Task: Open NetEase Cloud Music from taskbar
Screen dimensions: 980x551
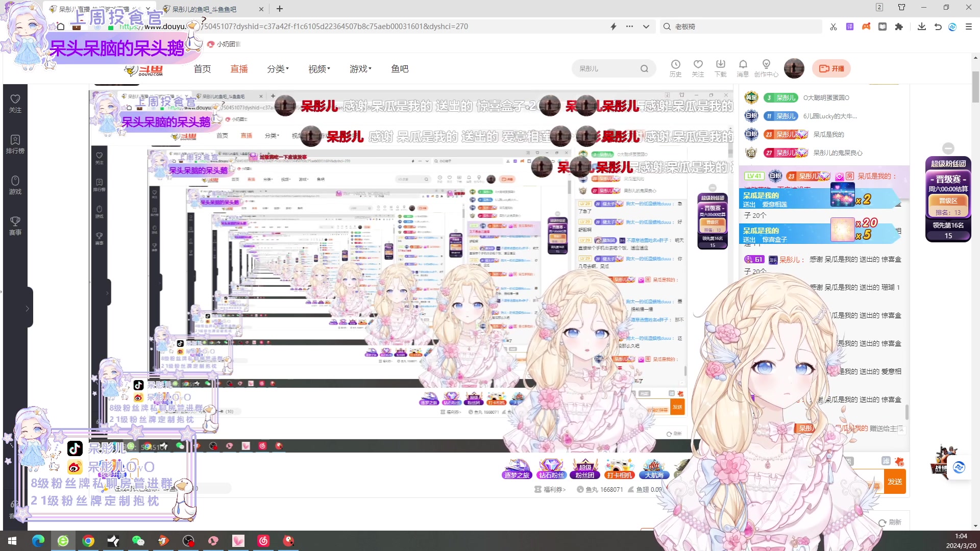Action: 263,541
